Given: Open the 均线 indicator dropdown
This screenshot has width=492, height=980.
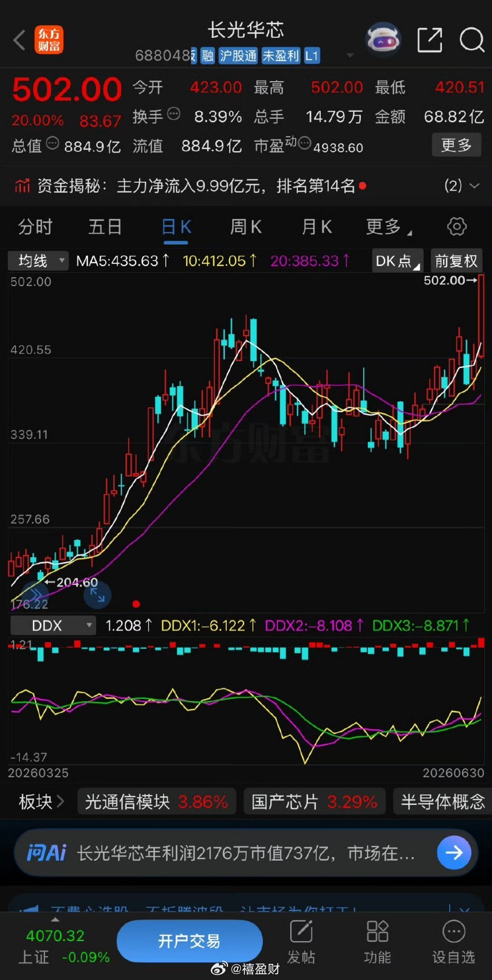Looking at the screenshot, I should [38, 261].
